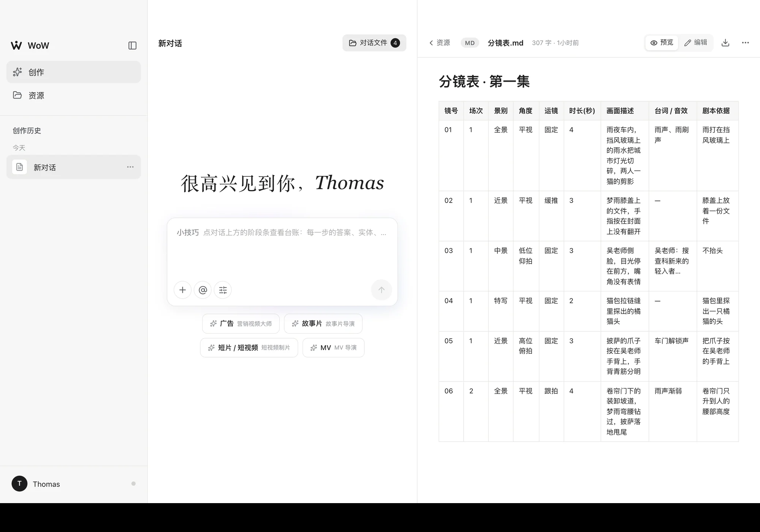The image size is (760, 532).
Task: Click the 时长(秒) column header
Action: [x=582, y=111]
